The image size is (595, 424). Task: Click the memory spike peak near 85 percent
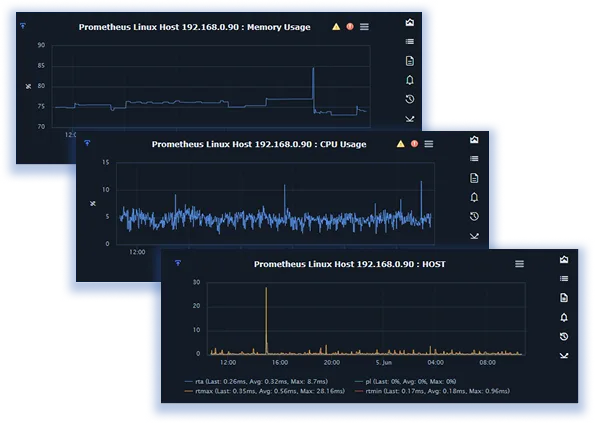tap(313, 69)
